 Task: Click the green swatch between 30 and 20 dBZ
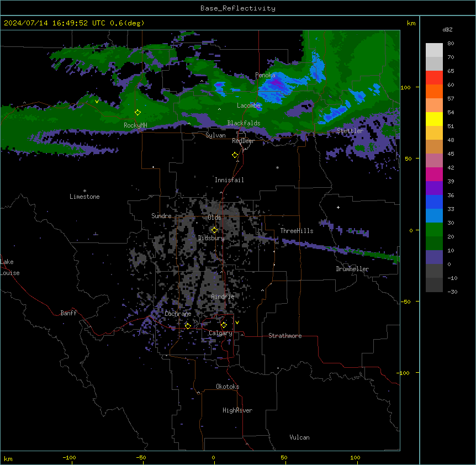[434, 230]
